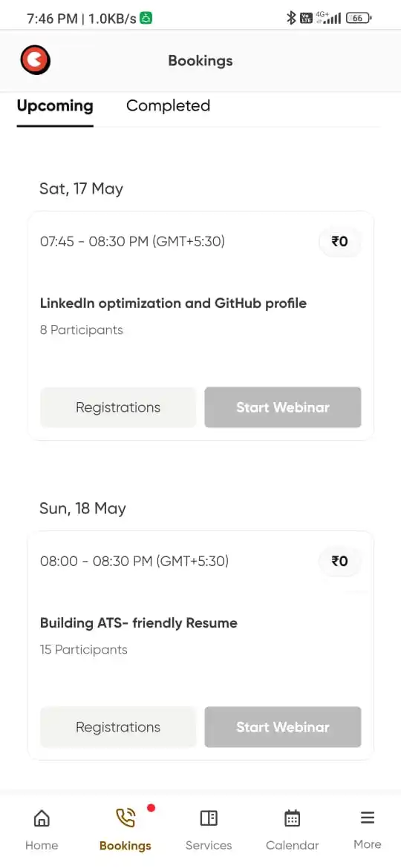
Task: Tap the ₹0 price badge on Sun booking
Action: (339, 562)
